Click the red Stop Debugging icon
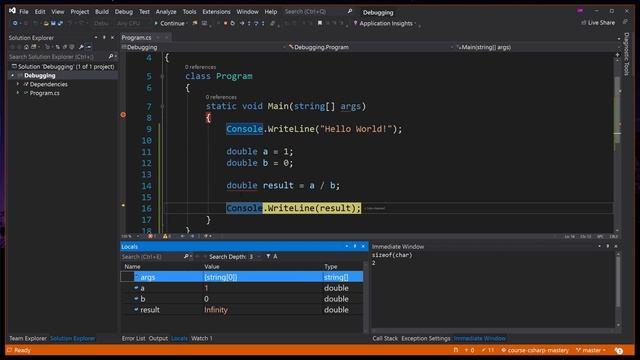 225,23
